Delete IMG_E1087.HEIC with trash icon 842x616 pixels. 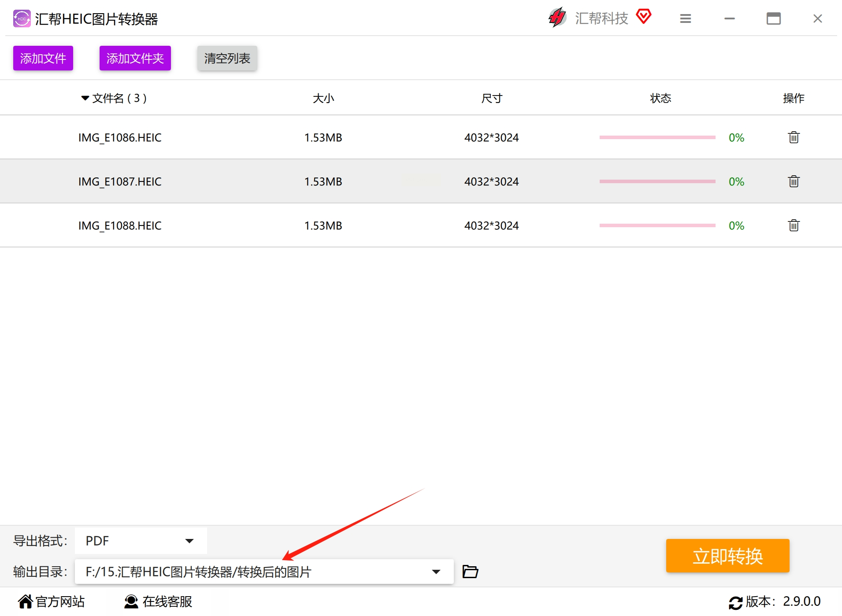(x=794, y=181)
